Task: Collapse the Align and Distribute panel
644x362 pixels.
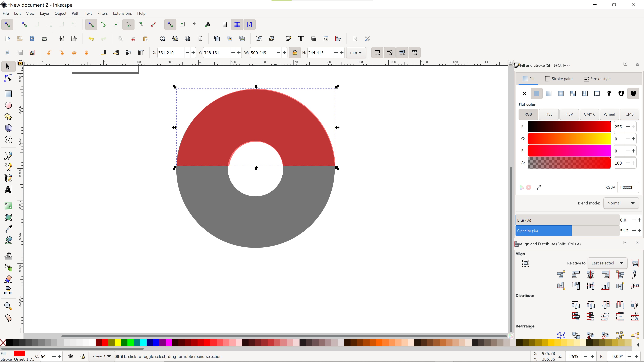Action: (625, 243)
